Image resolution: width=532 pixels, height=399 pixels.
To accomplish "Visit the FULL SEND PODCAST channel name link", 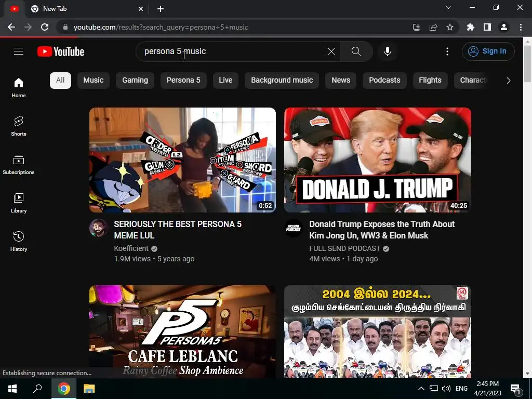I will (x=345, y=248).
